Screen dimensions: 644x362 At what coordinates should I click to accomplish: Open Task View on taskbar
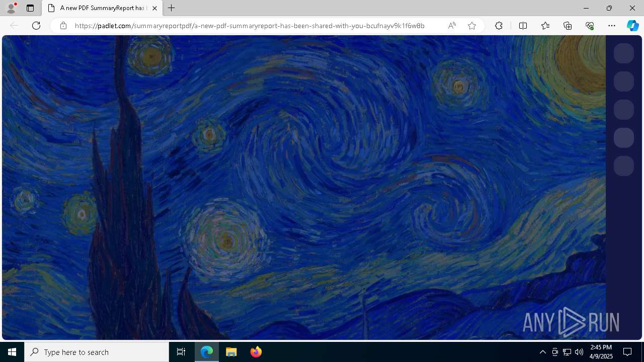181,352
